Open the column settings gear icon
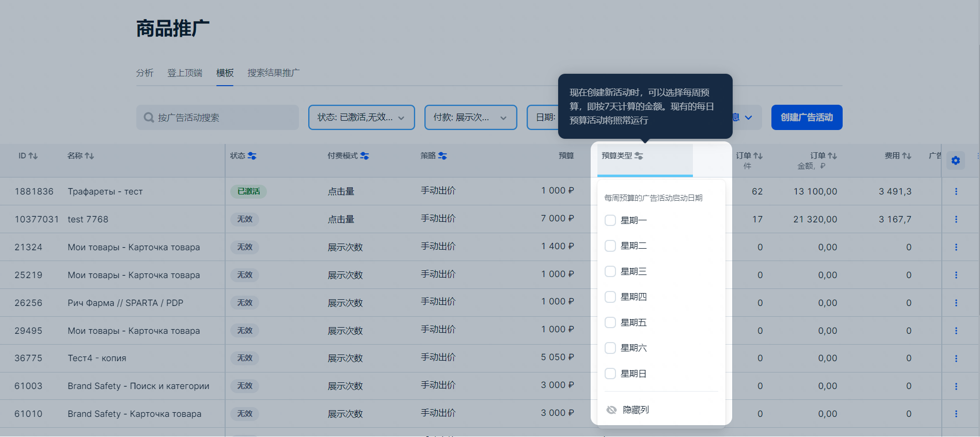 coord(956,160)
